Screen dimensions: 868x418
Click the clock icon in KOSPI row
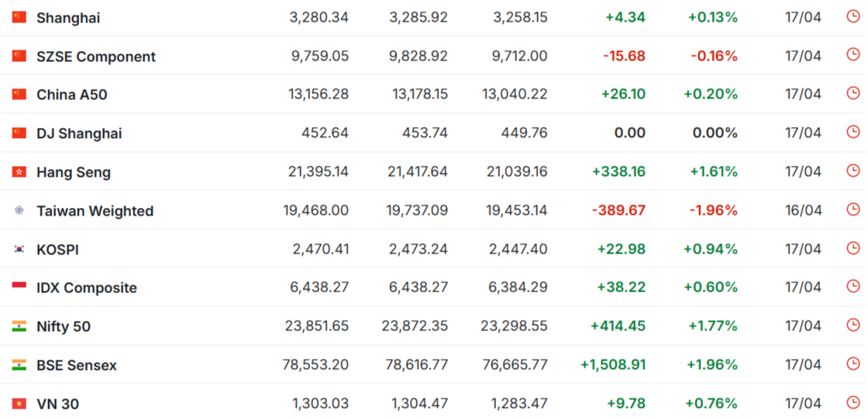coord(853,248)
